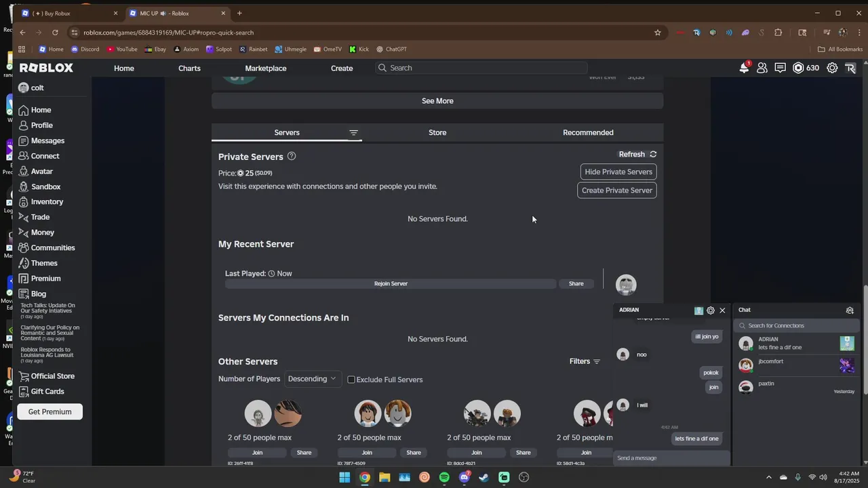Toggle the Exclude Full Servers checkbox
The width and height of the screenshot is (868, 488).
pyautogui.click(x=351, y=380)
